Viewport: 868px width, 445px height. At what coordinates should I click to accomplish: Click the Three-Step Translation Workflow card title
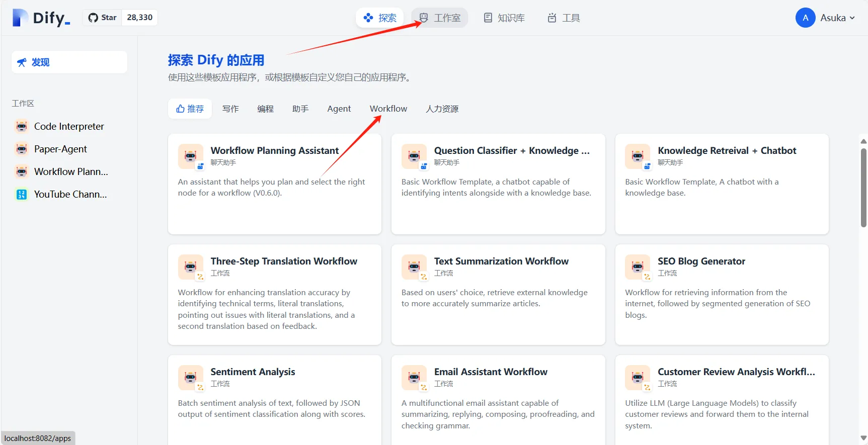[284, 261]
